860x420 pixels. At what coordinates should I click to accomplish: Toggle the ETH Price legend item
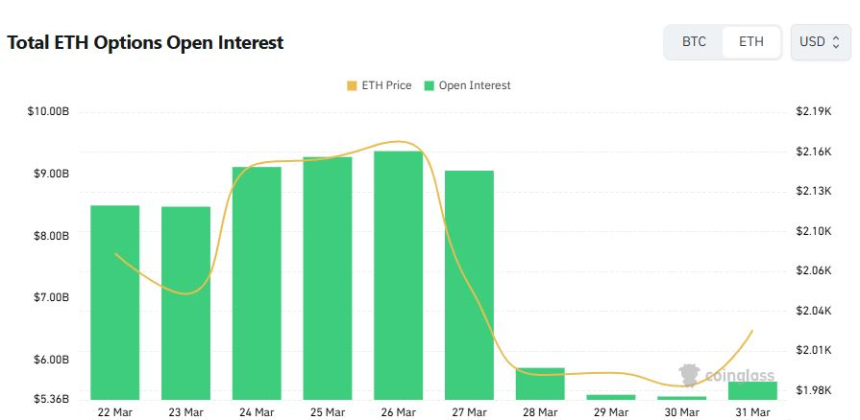click(x=378, y=86)
